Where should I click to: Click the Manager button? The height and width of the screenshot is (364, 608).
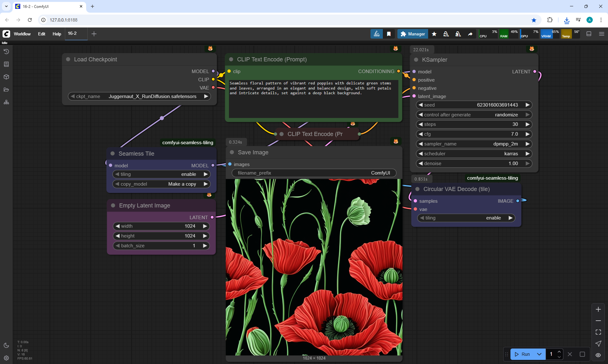413,34
